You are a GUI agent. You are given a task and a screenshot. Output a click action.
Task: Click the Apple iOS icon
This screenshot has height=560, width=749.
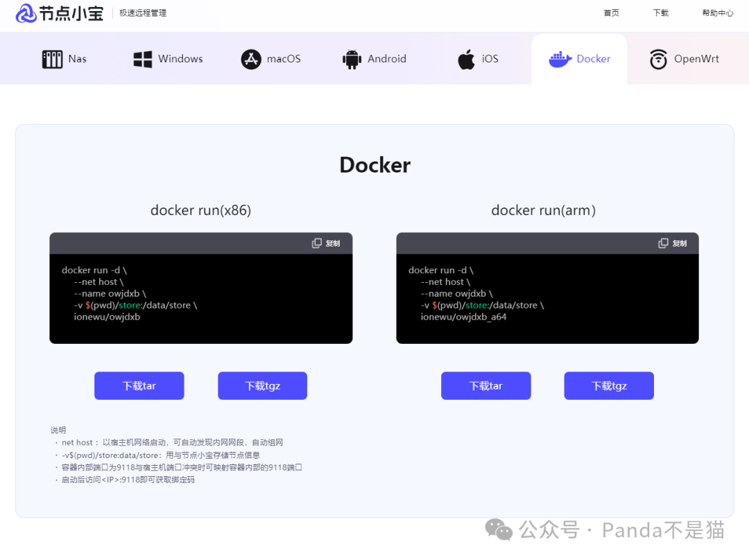466,59
